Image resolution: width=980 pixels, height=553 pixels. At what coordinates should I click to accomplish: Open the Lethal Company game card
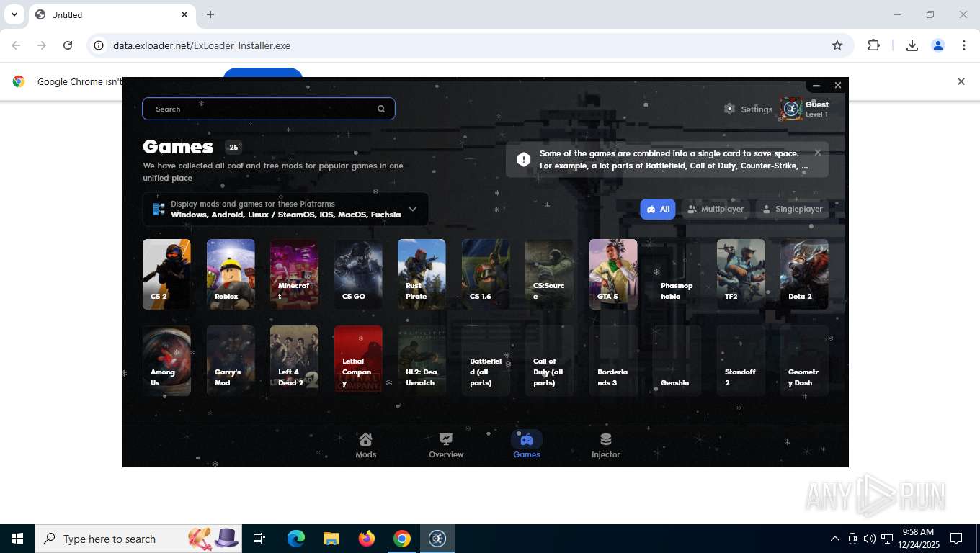358,360
